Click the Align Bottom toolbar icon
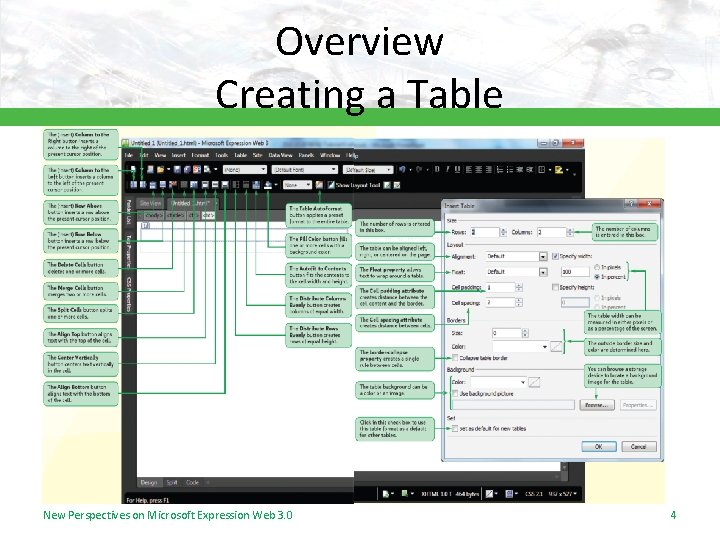 point(225,185)
